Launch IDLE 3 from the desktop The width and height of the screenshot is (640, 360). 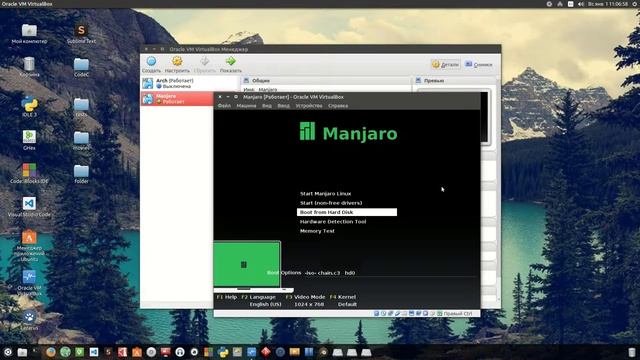29,107
